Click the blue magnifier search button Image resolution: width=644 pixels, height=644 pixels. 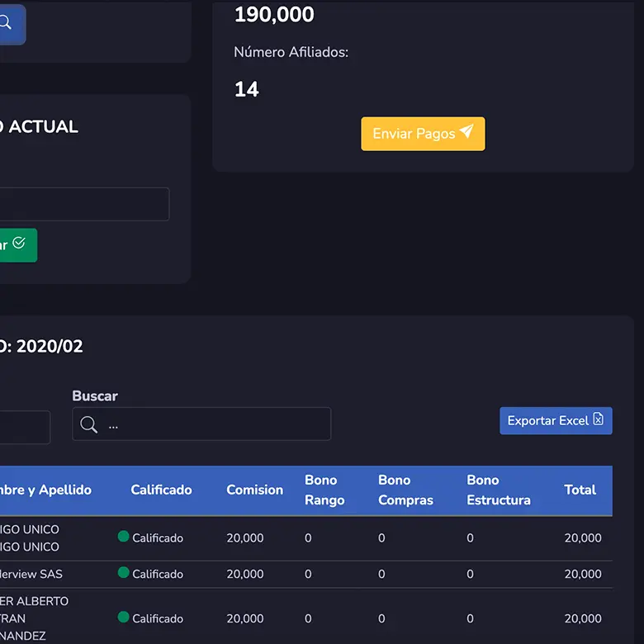pyautogui.click(x=8, y=24)
